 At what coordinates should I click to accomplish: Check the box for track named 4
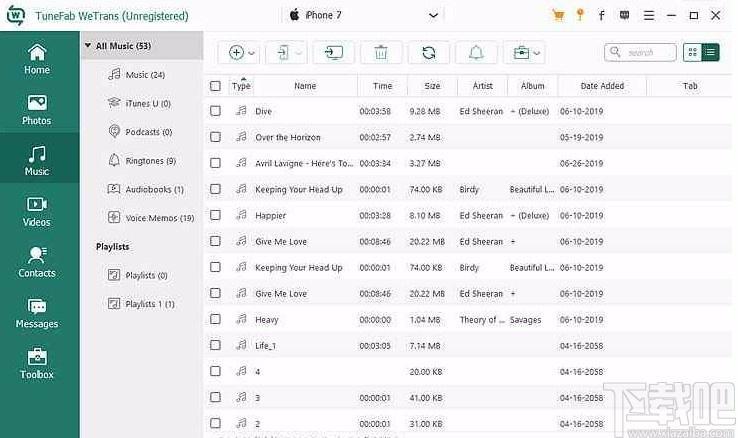pyautogui.click(x=215, y=371)
